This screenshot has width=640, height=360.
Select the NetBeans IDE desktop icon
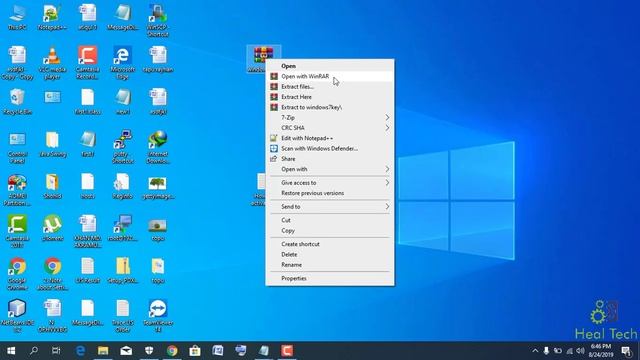[17, 316]
